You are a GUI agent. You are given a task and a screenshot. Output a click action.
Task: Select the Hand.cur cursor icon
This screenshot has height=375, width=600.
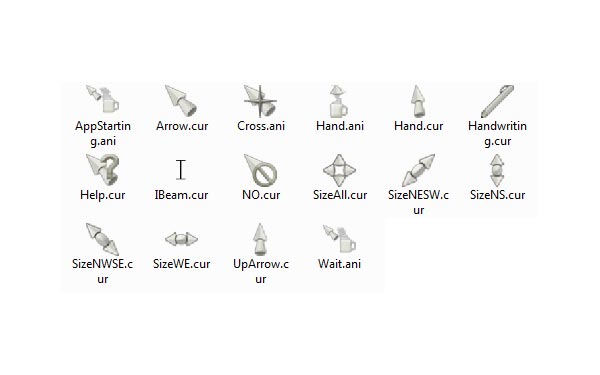418,101
